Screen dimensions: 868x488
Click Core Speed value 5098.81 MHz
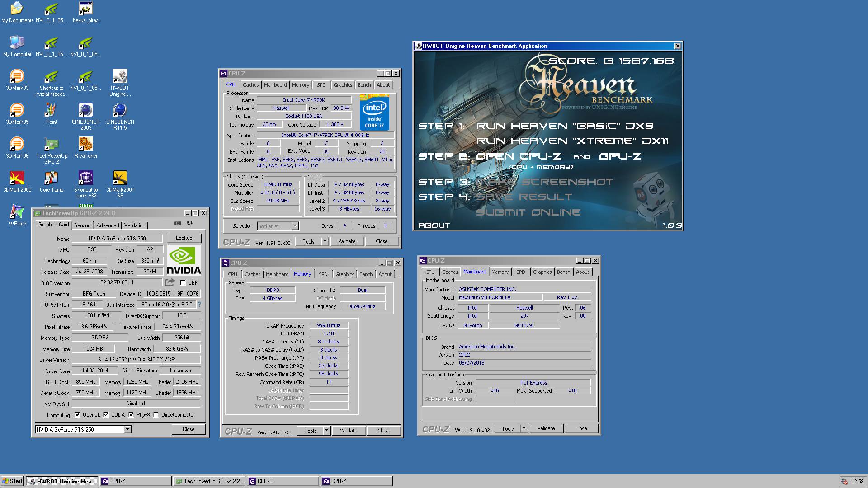[x=278, y=184]
